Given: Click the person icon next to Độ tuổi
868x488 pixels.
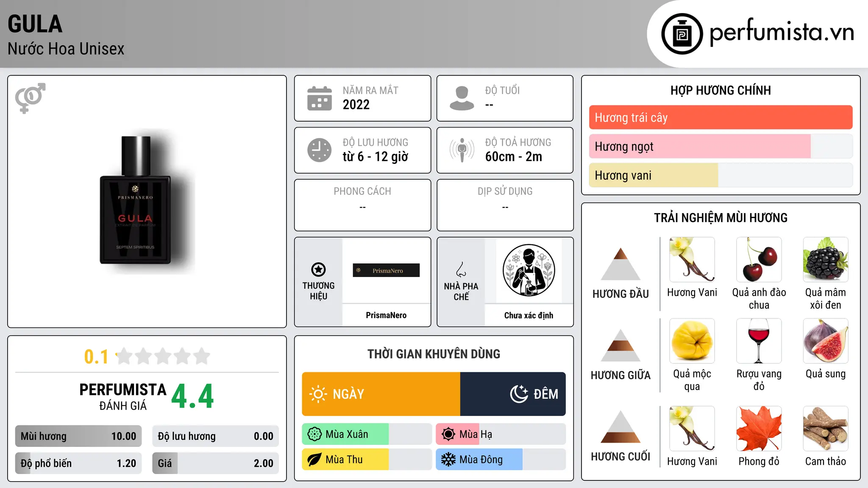Looking at the screenshot, I should (462, 98).
